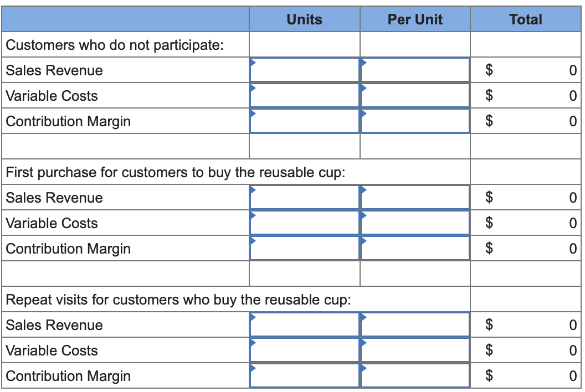Image resolution: width=585 pixels, height=392 pixels.
Task: Click Units field for repeat visits Variable Costs
Action: 305,350
